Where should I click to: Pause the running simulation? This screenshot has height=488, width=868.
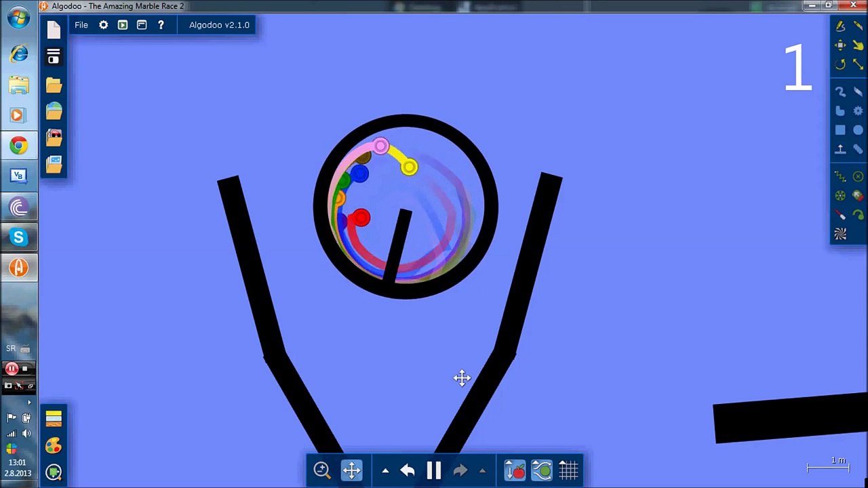click(x=434, y=470)
